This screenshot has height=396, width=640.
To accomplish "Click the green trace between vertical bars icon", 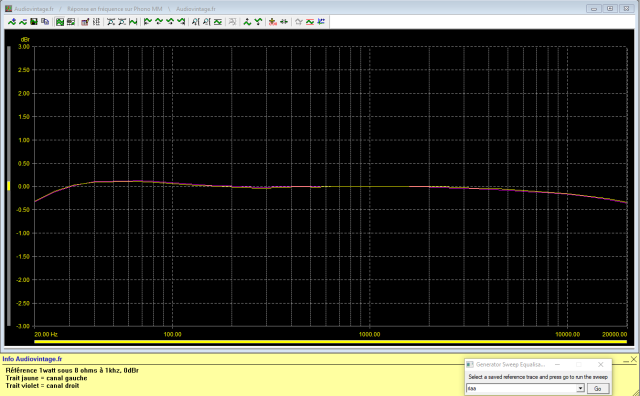I will click(133, 22).
